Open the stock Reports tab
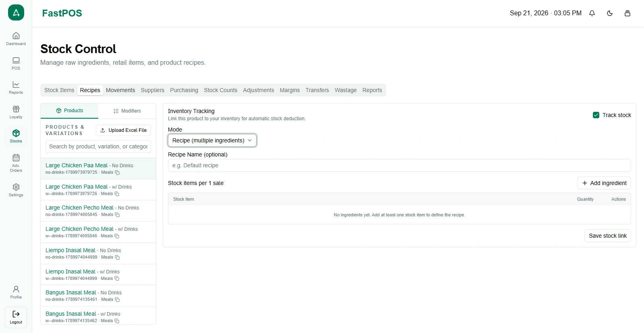The width and height of the screenshot is (644, 333). coord(372,90)
